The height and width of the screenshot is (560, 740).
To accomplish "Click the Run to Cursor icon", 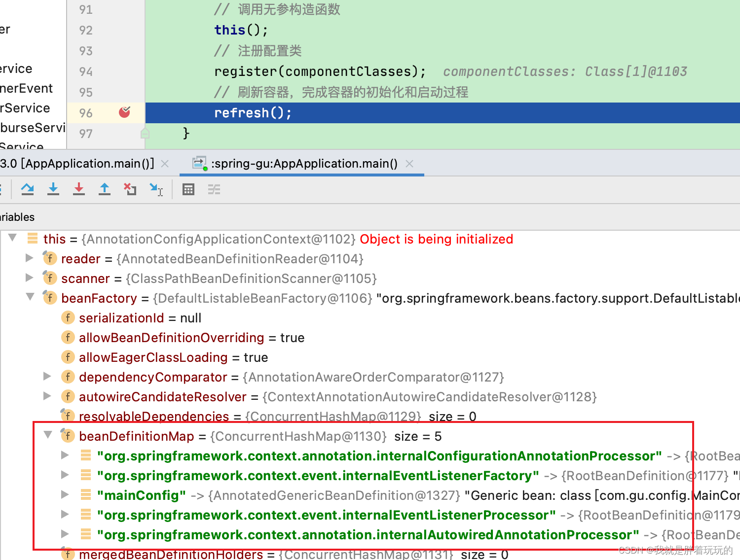I will tap(156, 189).
